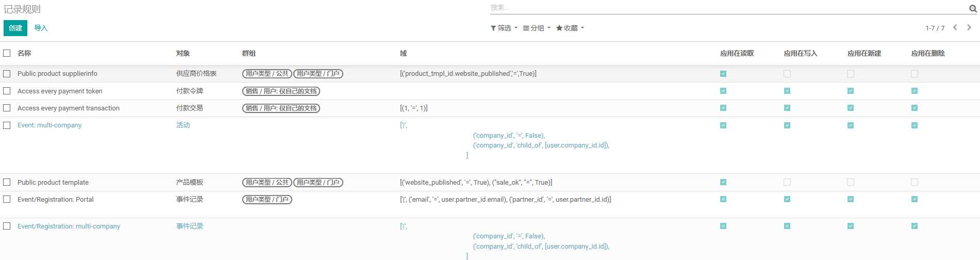This screenshot has height=260, width=980.
Task: Click the 创建 create button
Action: click(x=15, y=28)
